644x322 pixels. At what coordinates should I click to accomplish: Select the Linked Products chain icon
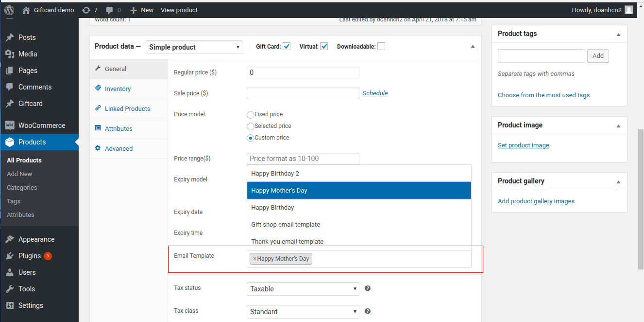(98, 108)
